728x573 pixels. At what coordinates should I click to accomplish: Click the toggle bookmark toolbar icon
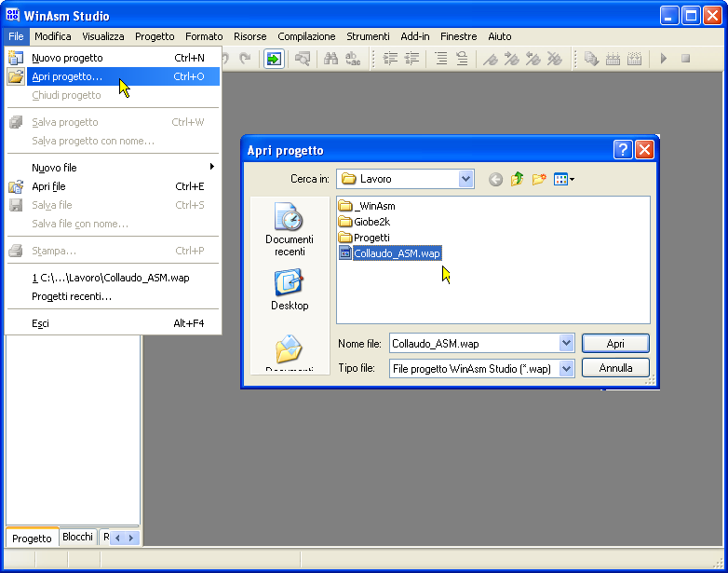(x=491, y=59)
